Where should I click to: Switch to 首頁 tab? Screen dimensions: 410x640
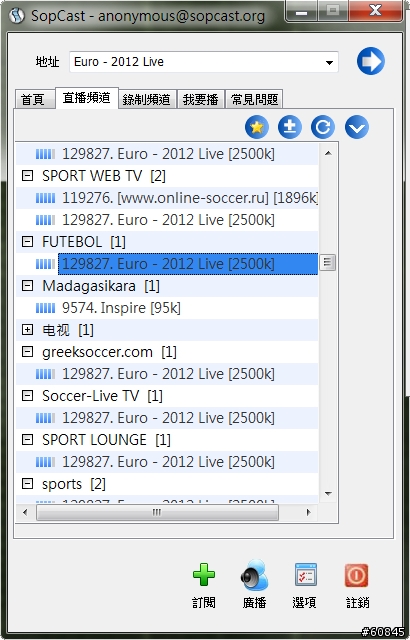35,100
